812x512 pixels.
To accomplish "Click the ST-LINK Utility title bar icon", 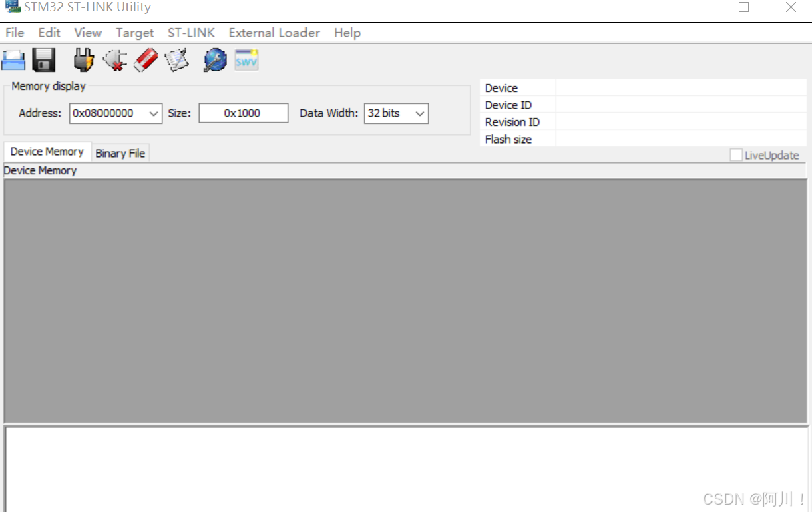I will [12, 7].
